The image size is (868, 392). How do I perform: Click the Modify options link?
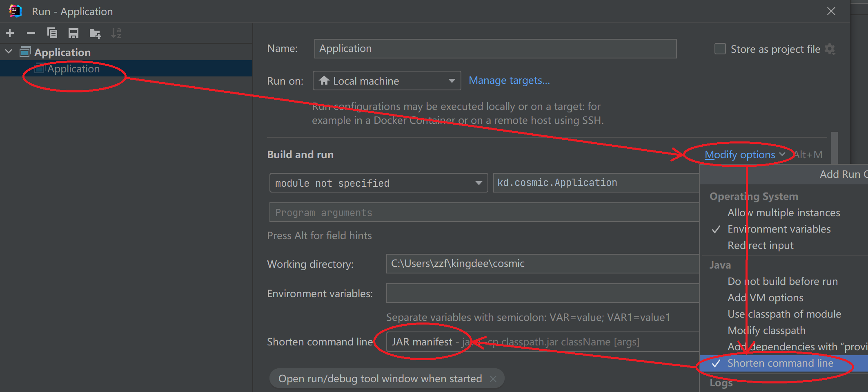click(x=740, y=155)
